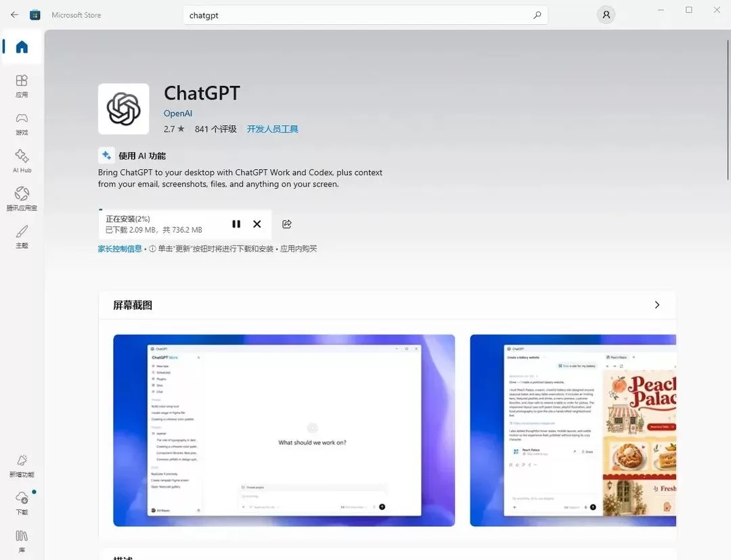731x560 pixels.
Task: Click the search magnifier icon
Action: pyautogui.click(x=537, y=15)
